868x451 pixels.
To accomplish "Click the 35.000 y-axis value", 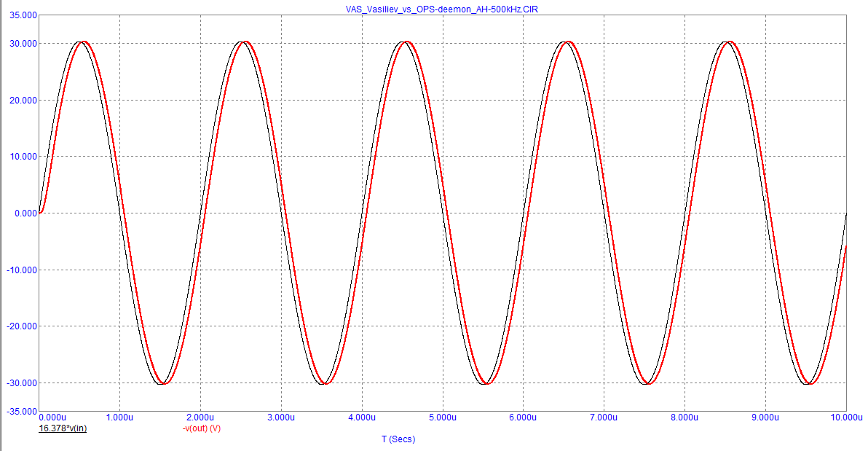I will (x=23, y=15).
